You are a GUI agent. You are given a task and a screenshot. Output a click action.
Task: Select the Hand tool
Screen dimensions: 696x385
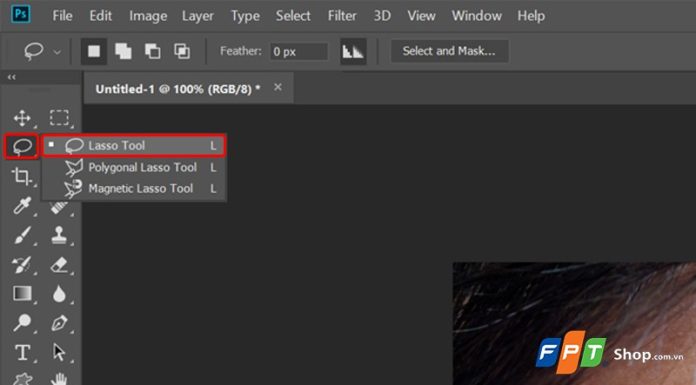pos(59,378)
